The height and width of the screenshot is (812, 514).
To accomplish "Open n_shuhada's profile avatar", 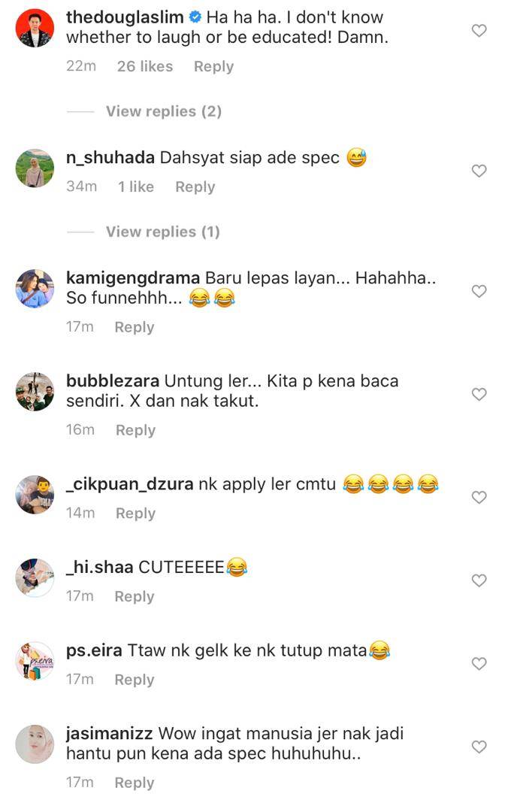I will coord(35,168).
